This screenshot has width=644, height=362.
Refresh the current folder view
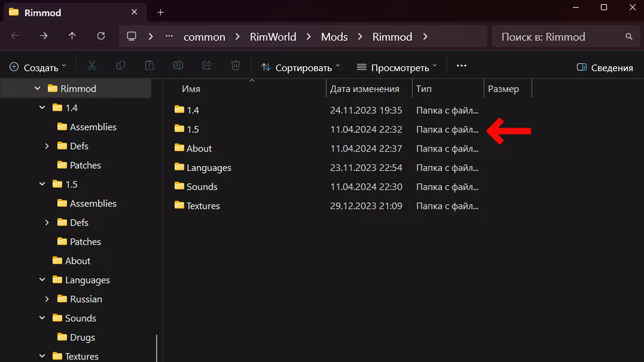click(x=101, y=36)
